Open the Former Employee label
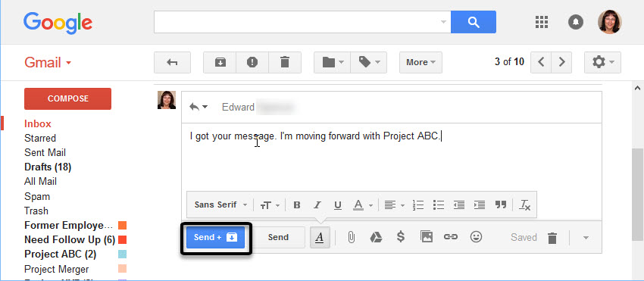This screenshot has width=644, height=281. point(68,225)
